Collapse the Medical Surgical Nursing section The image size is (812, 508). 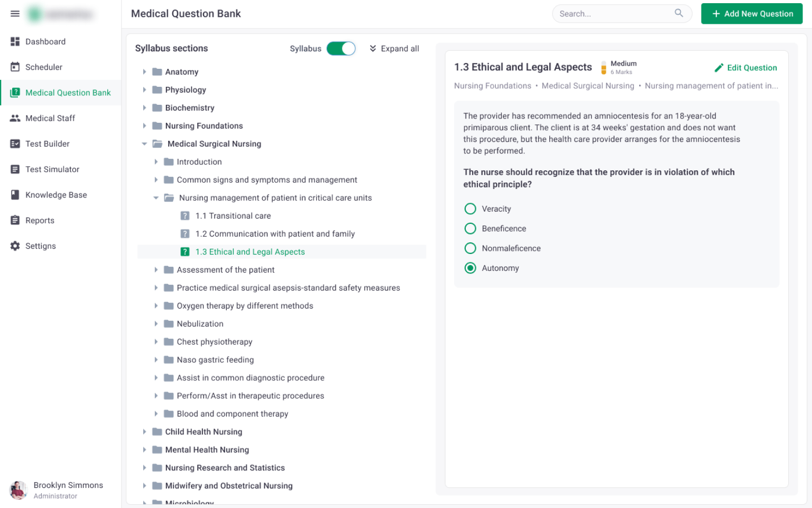click(144, 144)
